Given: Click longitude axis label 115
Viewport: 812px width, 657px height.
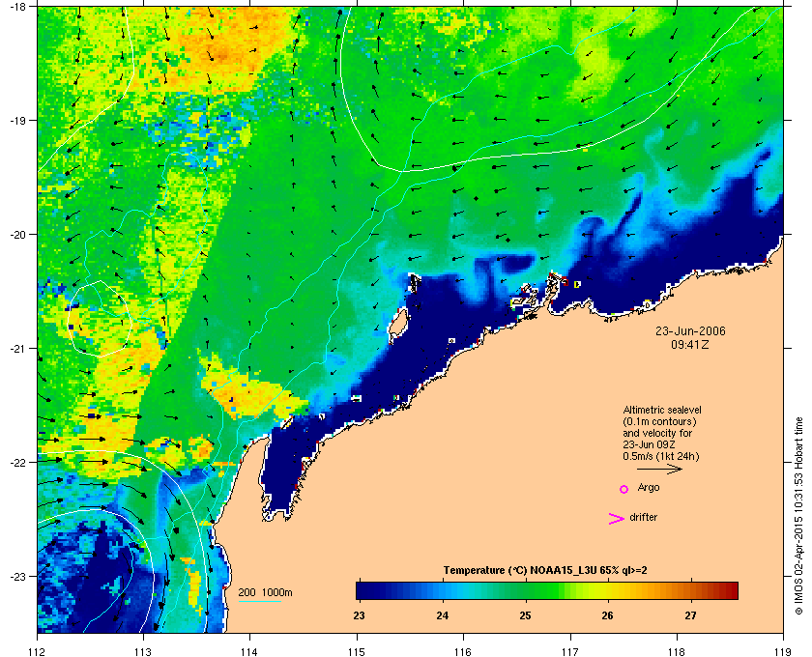Looking at the screenshot, I should [x=357, y=652].
